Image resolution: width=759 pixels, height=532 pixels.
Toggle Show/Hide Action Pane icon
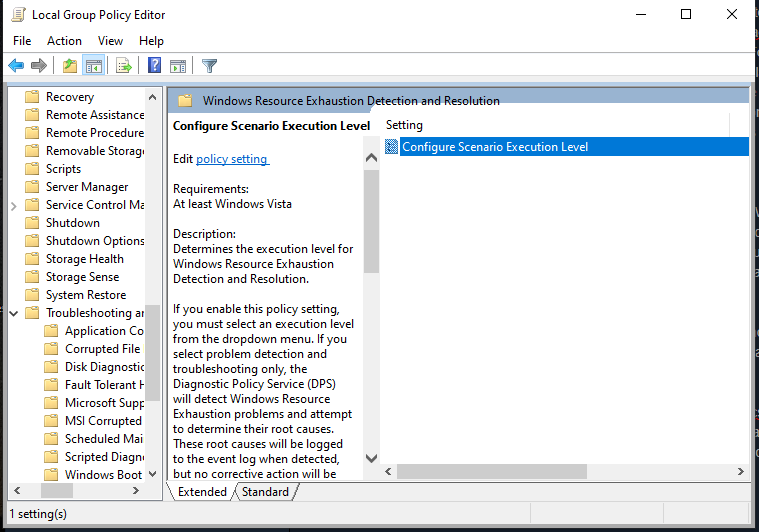pos(178,66)
